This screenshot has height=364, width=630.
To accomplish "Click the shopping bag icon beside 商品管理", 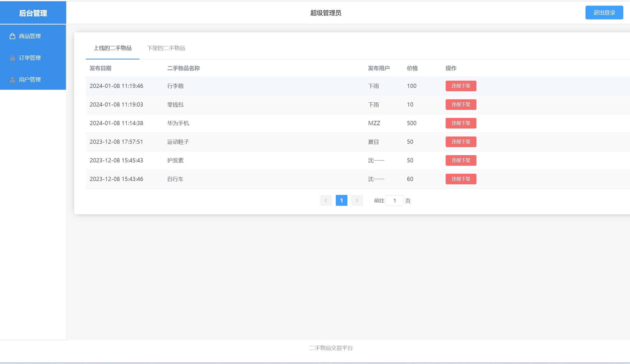I will click(x=12, y=36).
